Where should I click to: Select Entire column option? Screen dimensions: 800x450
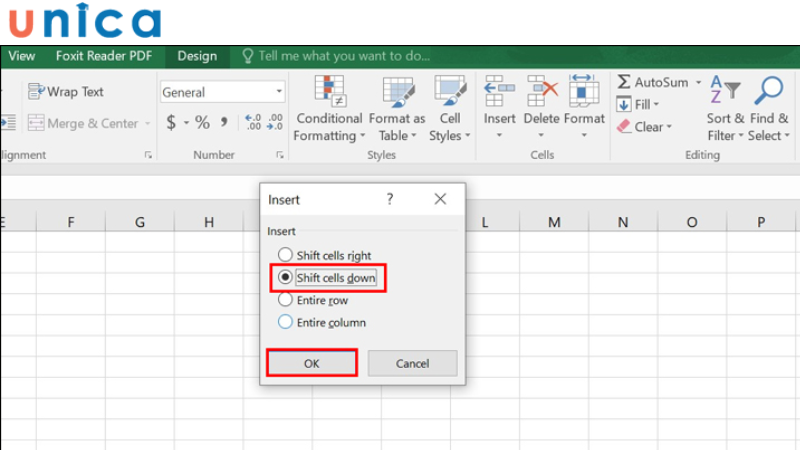322,322
